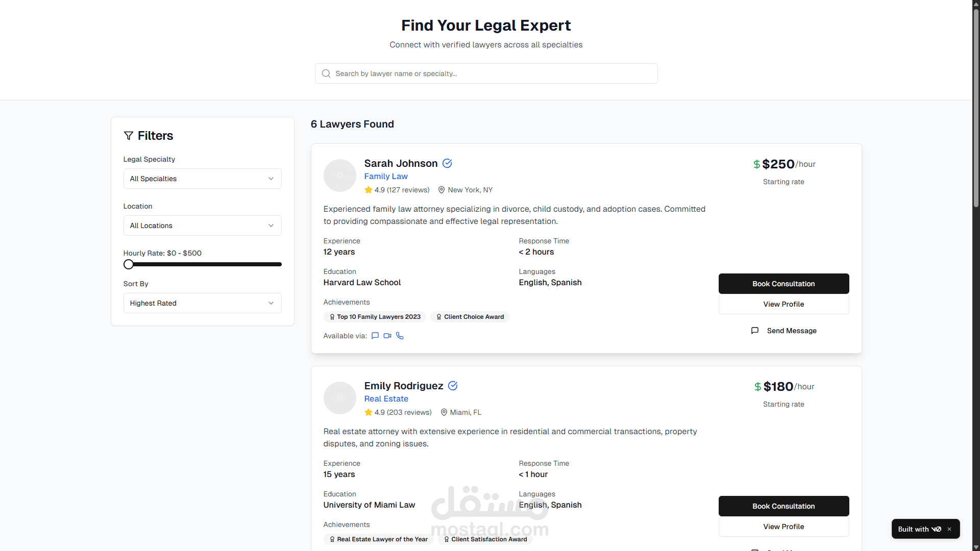This screenshot has width=980, height=551.
Task: Click Sarah Johnson's verified badge icon
Action: point(447,163)
